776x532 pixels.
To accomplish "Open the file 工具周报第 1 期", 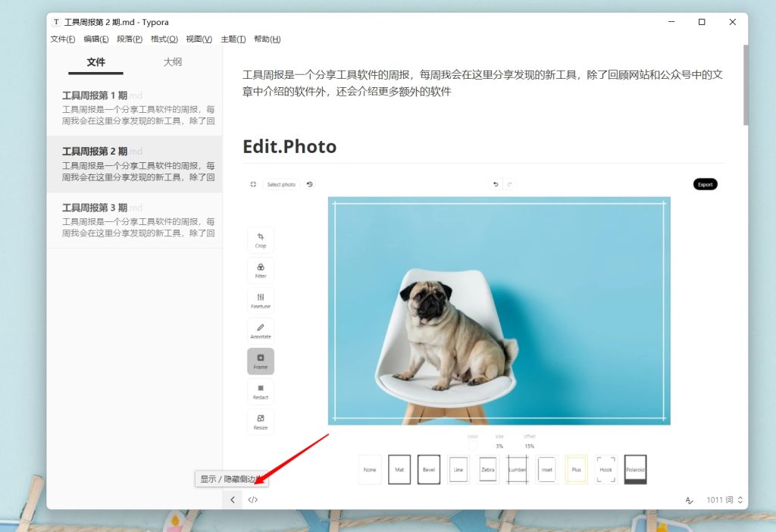I will tap(135, 108).
